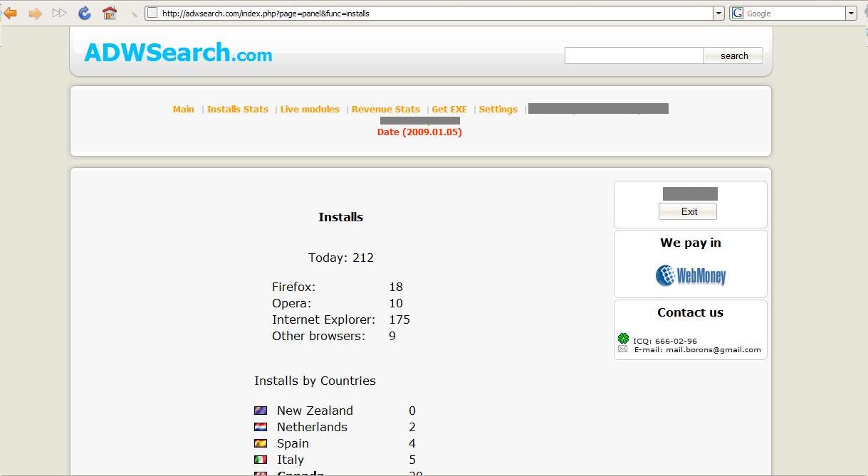Click the browser Back arrow
This screenshot has height=476, width=868.
[x=10, y=13]
